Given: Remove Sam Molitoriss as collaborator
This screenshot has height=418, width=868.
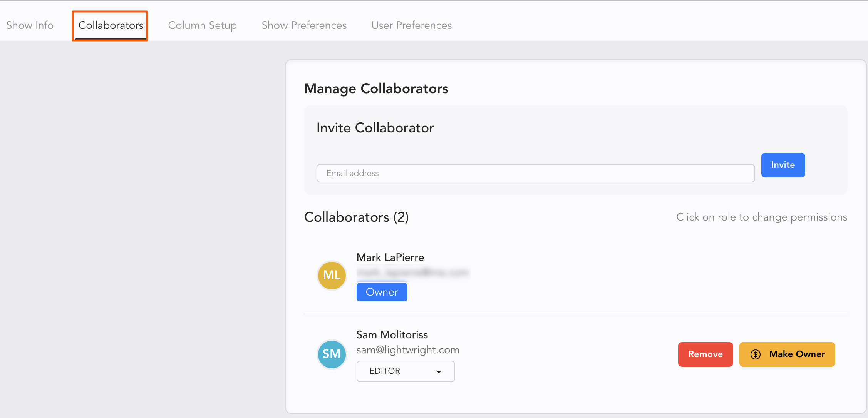Looking at the screenshot, I should click(705, 354).
